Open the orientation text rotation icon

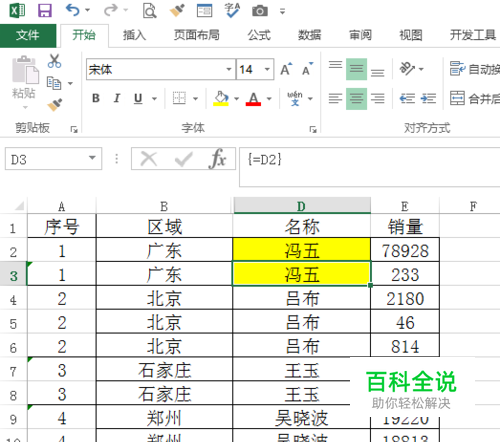coord(407,69)
